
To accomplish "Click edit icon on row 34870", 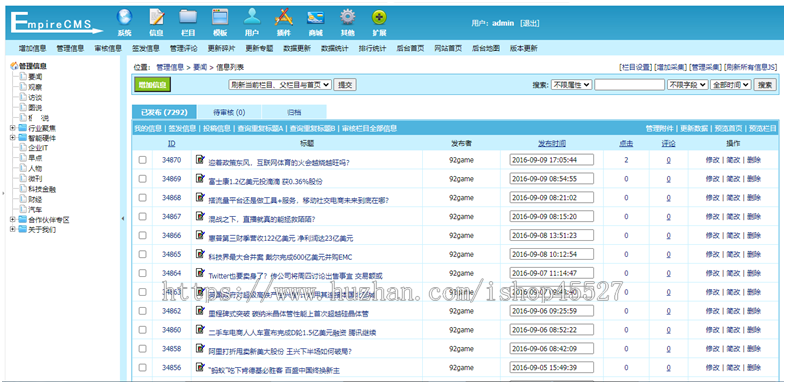I will tap(200, 159).
